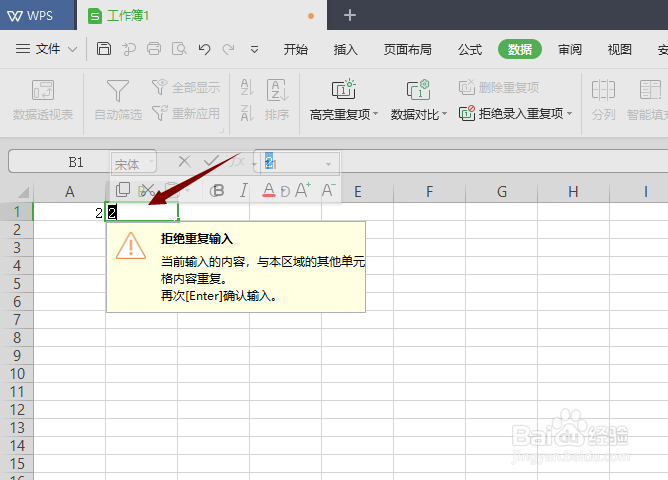Click 重新应用 filter button
Image resolution: width=668 pixels, height=480 pixels.
(186, 113)
